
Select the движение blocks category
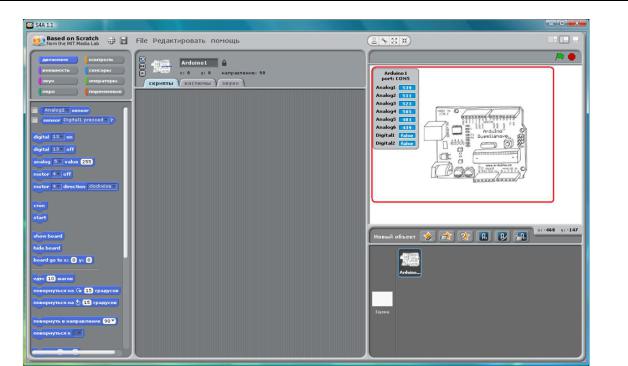(x=58, y=60)
